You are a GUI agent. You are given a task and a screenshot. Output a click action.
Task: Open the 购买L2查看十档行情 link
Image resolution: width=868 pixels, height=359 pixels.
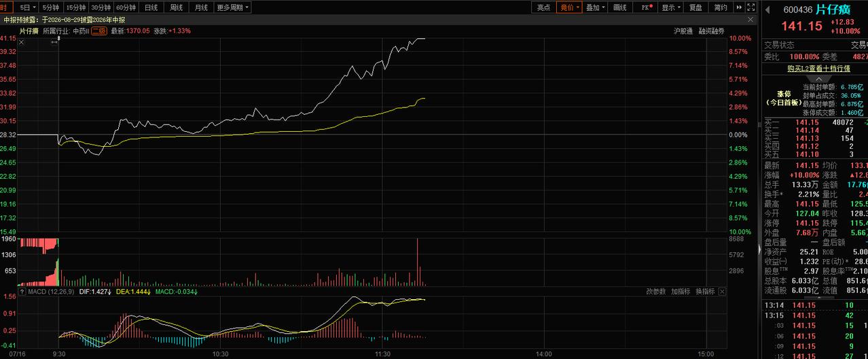click(x=818, y=69)
